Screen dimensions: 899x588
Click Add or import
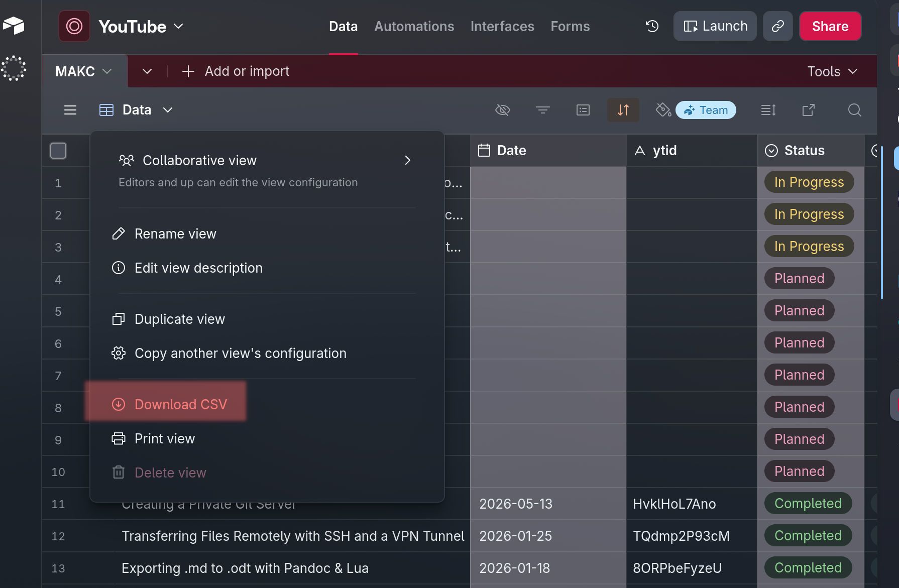click(236, 71)
